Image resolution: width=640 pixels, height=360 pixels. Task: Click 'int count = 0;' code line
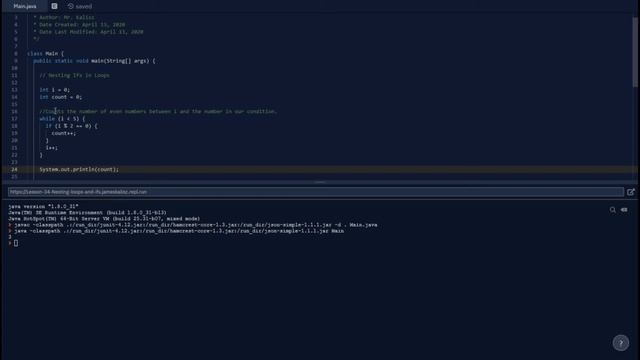60,97
